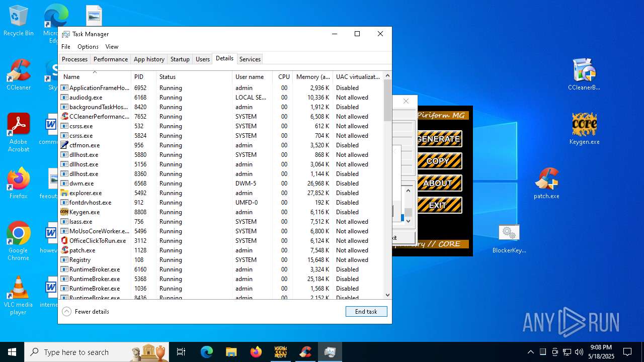Click the MoUsoCoreWorker process icon

[64, 231]
